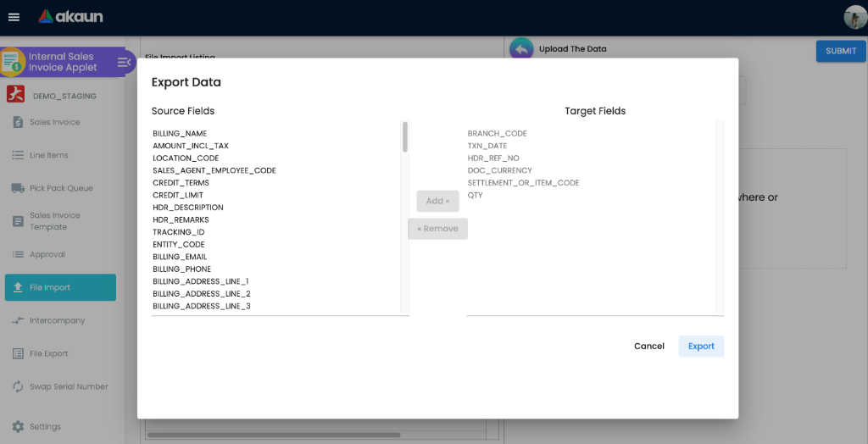The height and width of the screenshot is (444, 868).
Task: Select BILLING_NAME in Source Fields
Action: click(x=180, y=134)
